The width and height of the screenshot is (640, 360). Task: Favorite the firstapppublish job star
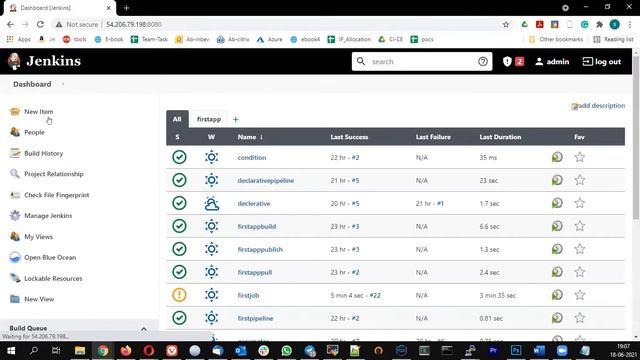coord(580,249)
